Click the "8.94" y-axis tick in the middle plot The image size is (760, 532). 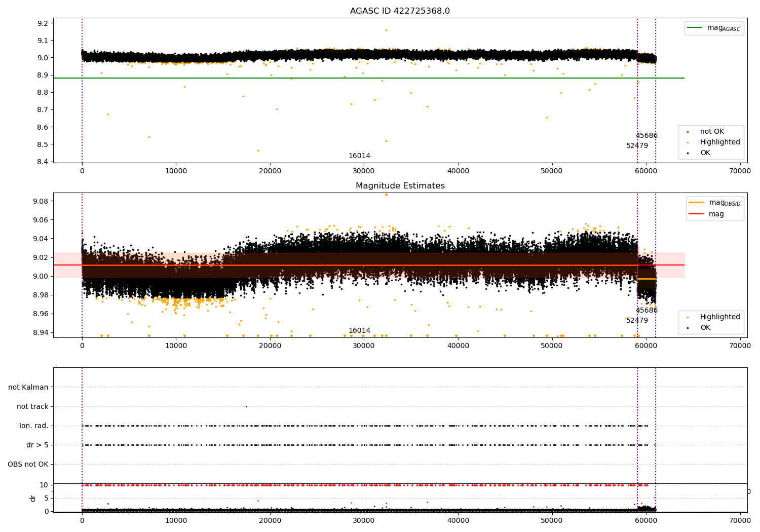(41, 332)
